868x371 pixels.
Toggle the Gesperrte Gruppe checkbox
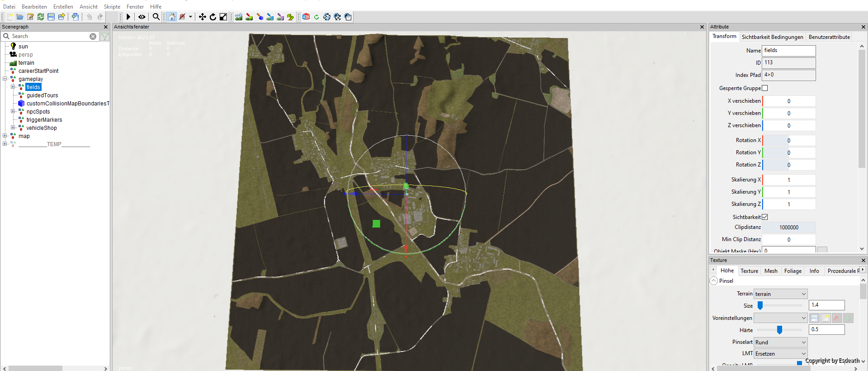point(765,88)
